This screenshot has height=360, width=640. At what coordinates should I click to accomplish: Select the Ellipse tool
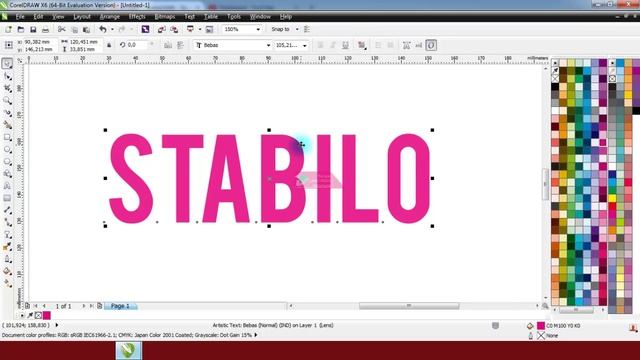[x=7, y=149]
